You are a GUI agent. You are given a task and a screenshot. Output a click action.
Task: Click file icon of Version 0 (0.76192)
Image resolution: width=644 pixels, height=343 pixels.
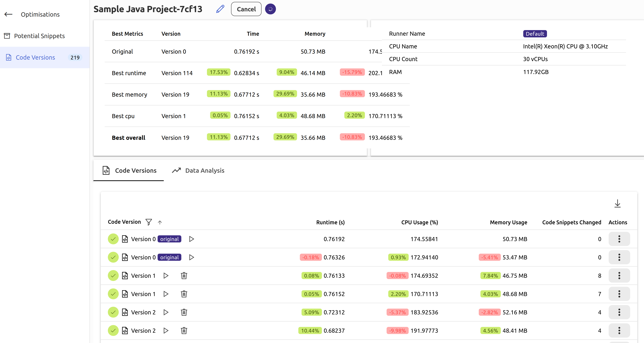pyautogui.click(x=125, y=239)
